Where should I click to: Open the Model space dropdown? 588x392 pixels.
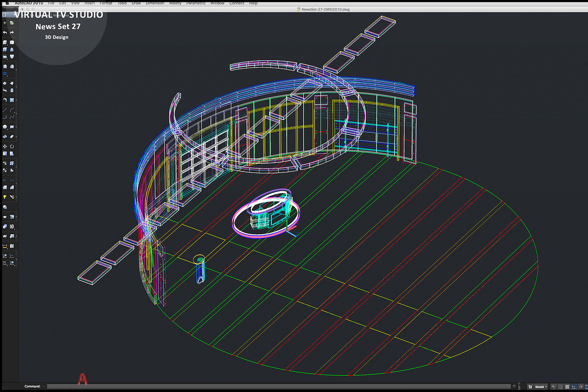pyautogui.click(x=541, y=387)
